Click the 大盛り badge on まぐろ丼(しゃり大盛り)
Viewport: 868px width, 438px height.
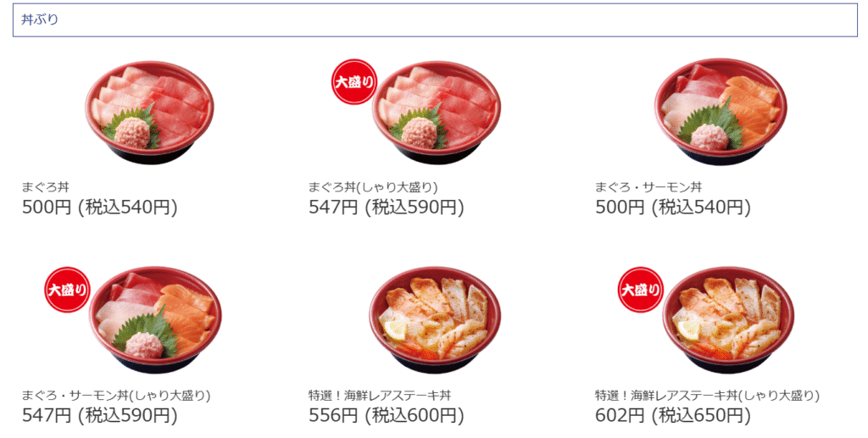[353, 83]
